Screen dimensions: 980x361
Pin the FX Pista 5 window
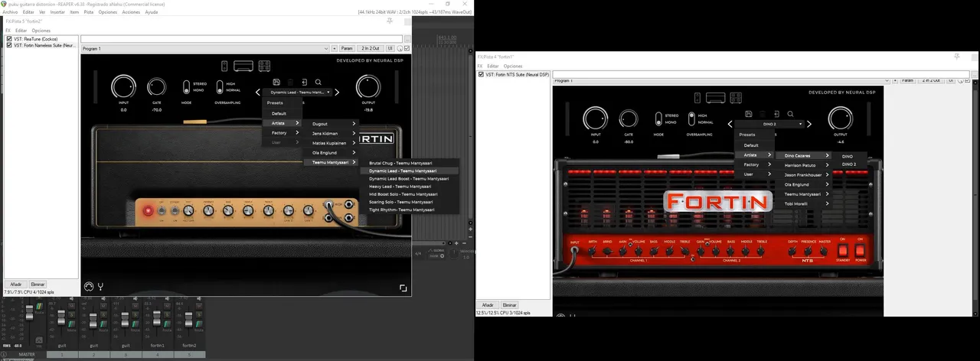(x=390, y=21)
